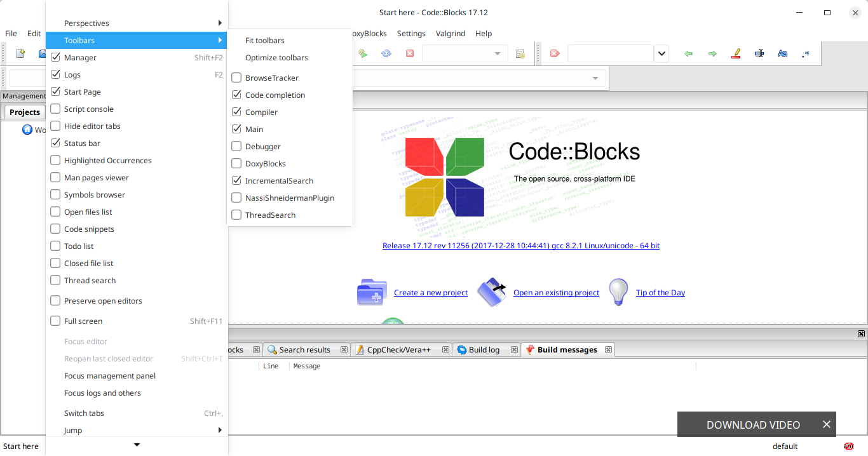Click the red clear-search icon in the toolbar
Screen dimensions: 868x456
pos(555,53)
